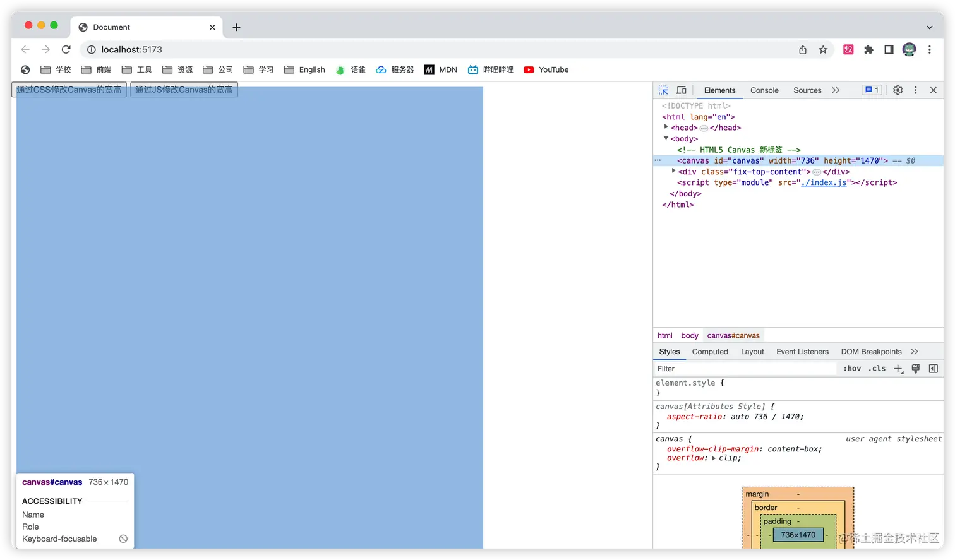Open the 语雀 bookmark
The width and height of the screenshot is (955, 560).
(351, 69)
